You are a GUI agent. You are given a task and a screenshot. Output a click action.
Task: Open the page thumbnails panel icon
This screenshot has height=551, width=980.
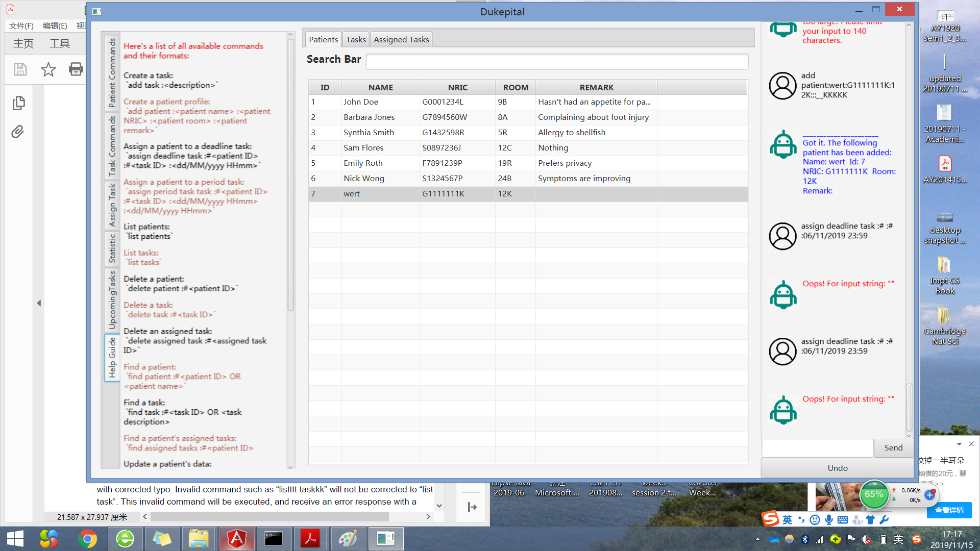tap(18, 103)
